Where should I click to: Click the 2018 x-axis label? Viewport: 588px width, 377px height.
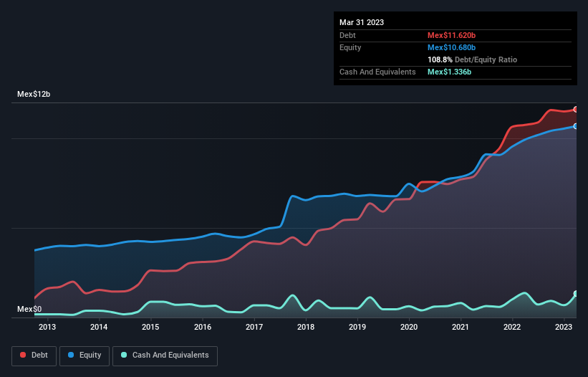tap(306, 327)
